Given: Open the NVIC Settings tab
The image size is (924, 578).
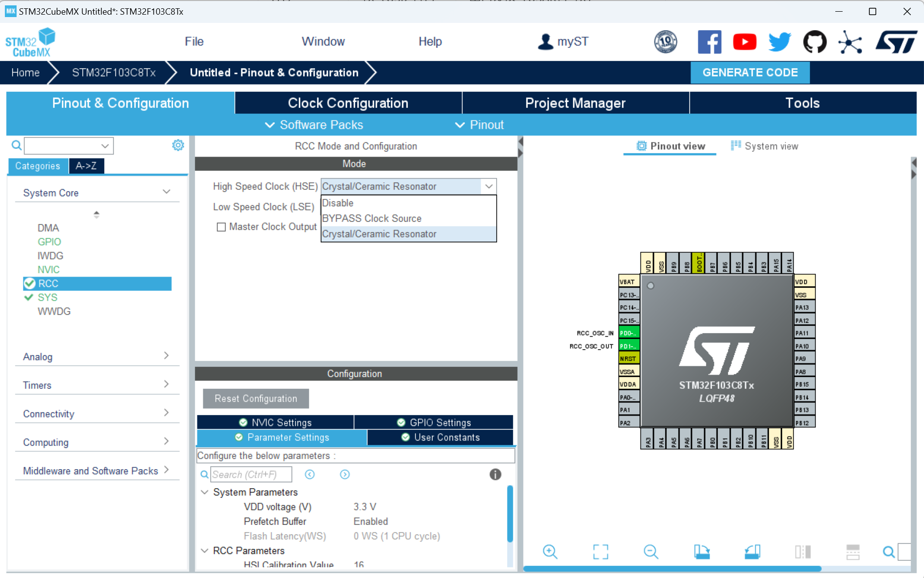Looking at the screenshot, I should click(275, 422).
